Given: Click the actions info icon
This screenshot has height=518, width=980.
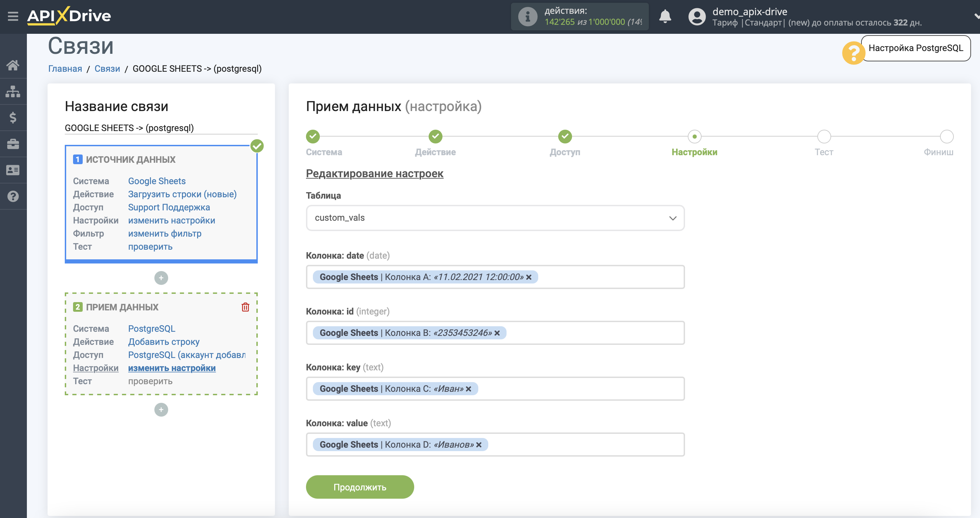Looking at the screenshot, I should pos(528,17).
